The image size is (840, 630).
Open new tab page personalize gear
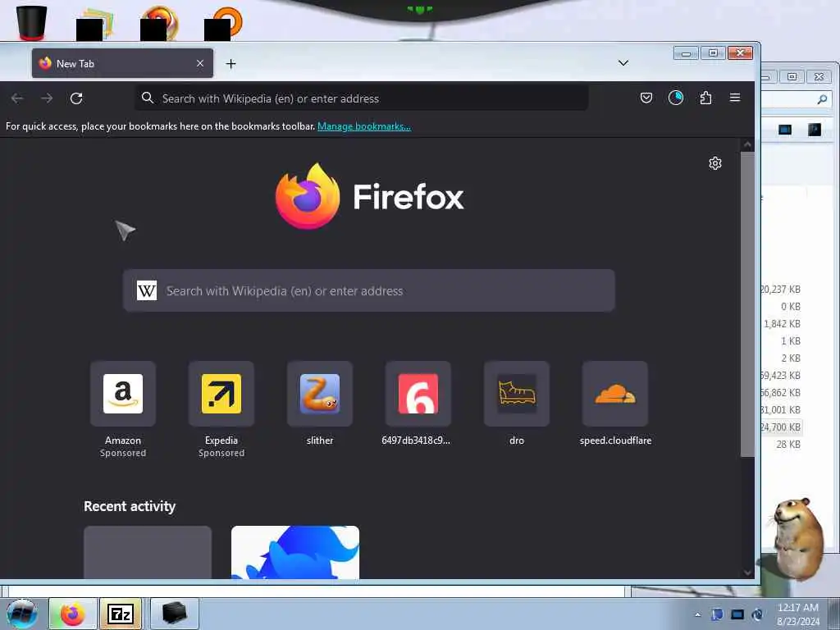coord(715,163)
